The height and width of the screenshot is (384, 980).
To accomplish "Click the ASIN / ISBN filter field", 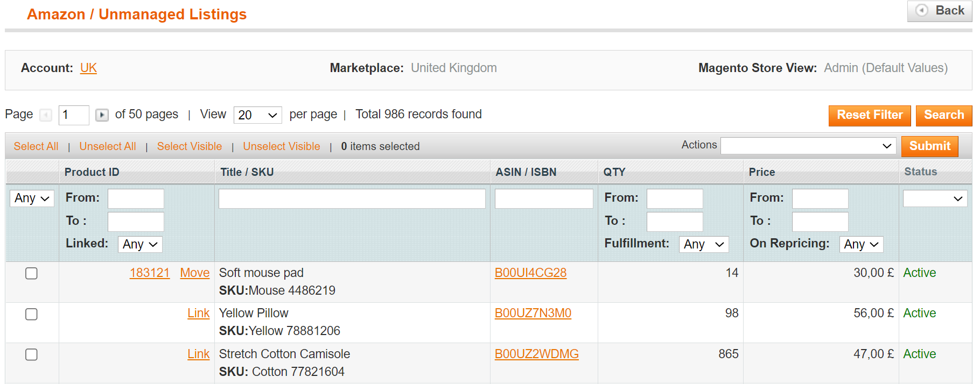I will point(544,198).
